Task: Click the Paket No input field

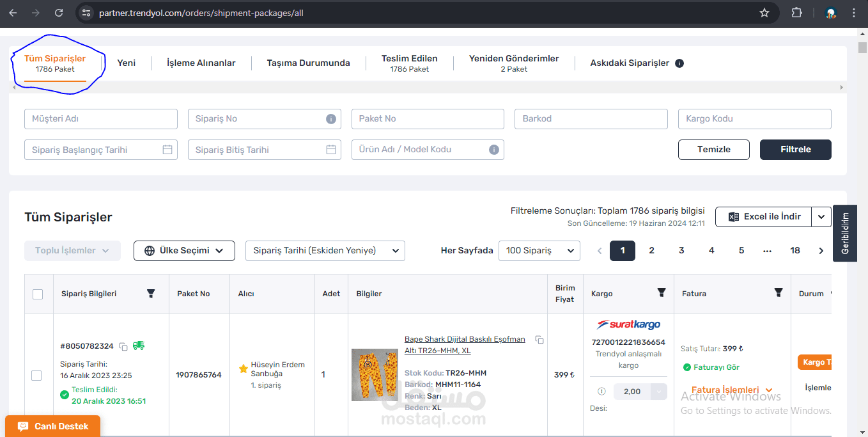Action: coord(428,119)
